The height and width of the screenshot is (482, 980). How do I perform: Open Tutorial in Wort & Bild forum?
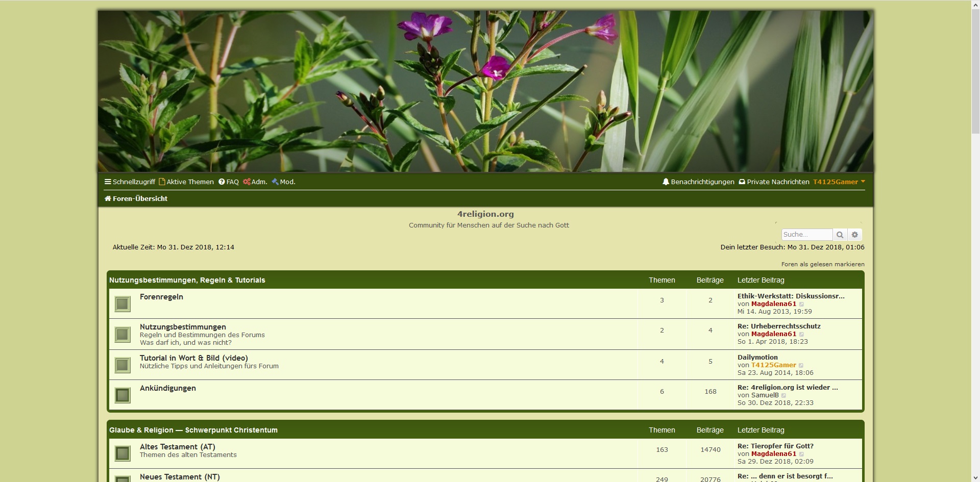[x=193, y=358]
